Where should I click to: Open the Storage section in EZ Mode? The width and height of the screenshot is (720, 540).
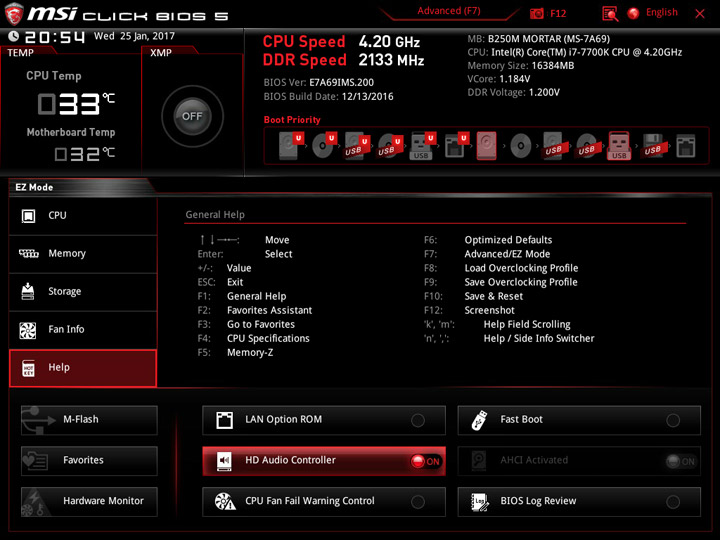(83, 292)
